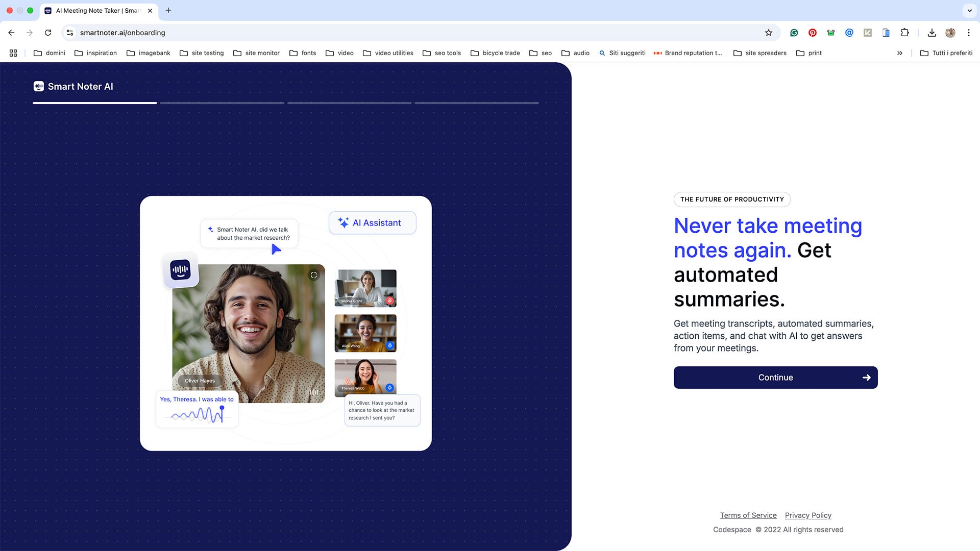The image size is (980, 551).
Task: Unmute Sophia Grant's microphone
Action: point(389,302)
